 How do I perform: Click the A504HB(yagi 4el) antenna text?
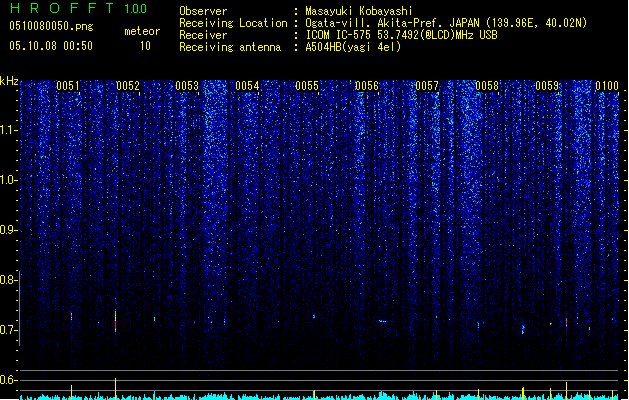click(x=353, y=47)
